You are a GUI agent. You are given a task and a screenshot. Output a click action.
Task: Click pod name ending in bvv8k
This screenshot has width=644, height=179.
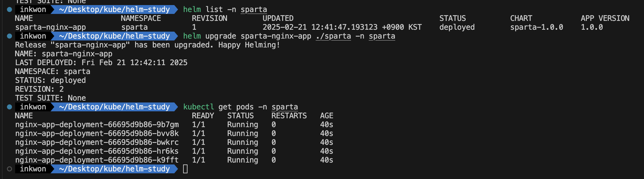(x=97, y=133)
